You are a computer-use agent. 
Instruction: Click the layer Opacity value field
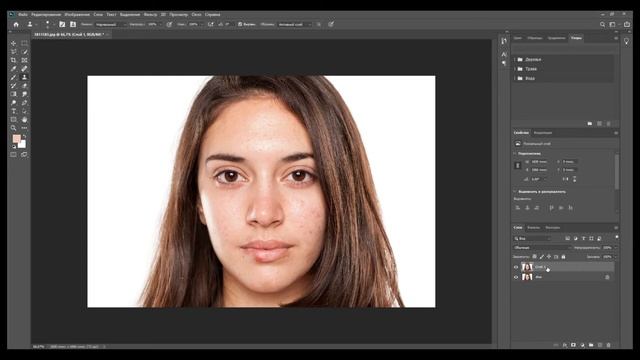(608, 248)
